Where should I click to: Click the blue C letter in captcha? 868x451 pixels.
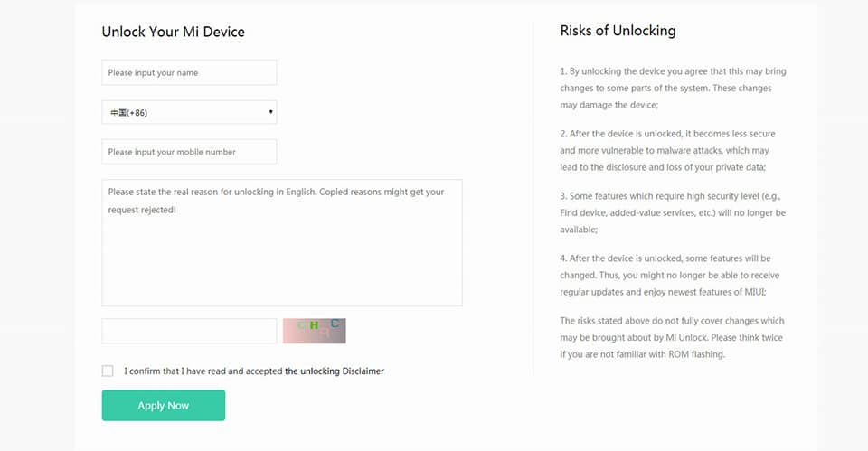tap(335, 323)
